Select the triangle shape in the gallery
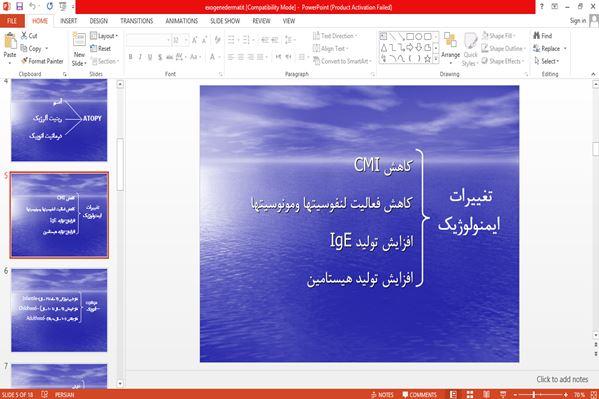 [x=384, y=48]
